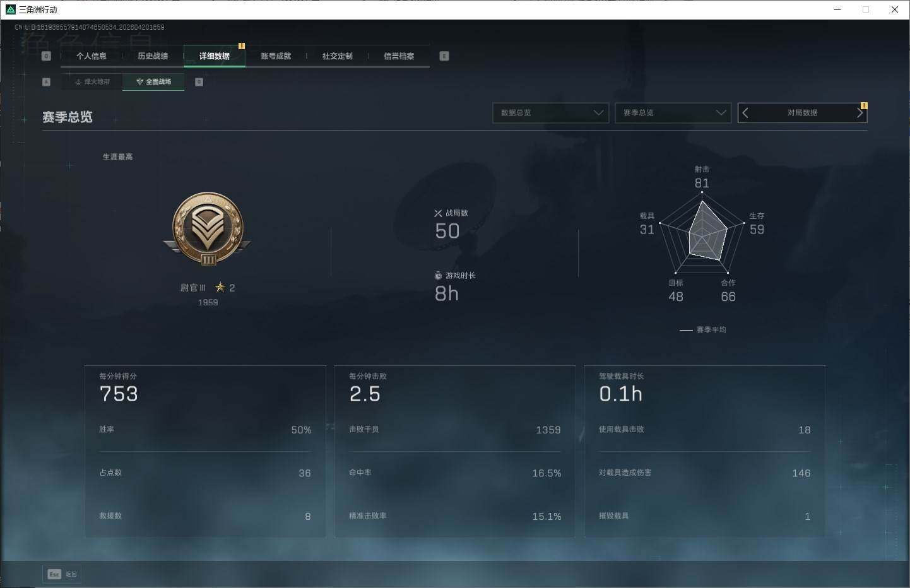This screenshot has height=588, width=910.
Task: Click the D key next-mode icon
Action: 199,82
